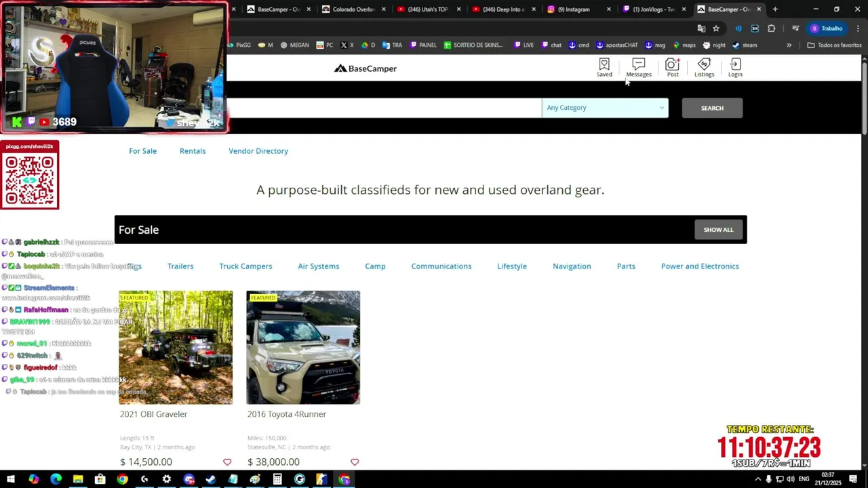Image resolution: width=868 pixels, height=488 pixels.
Task: Open Todos os favoritos folder
Action: (x=834, y=45)
